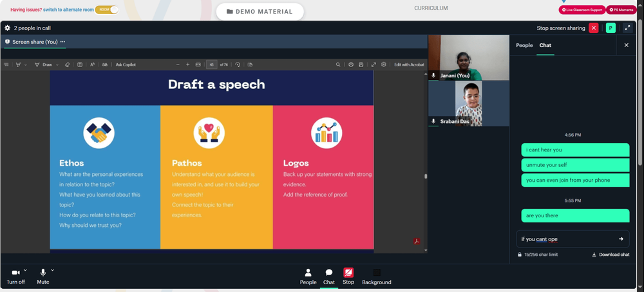
Task: Click Live Classroom Support button
Action: [x=582, y=10]
